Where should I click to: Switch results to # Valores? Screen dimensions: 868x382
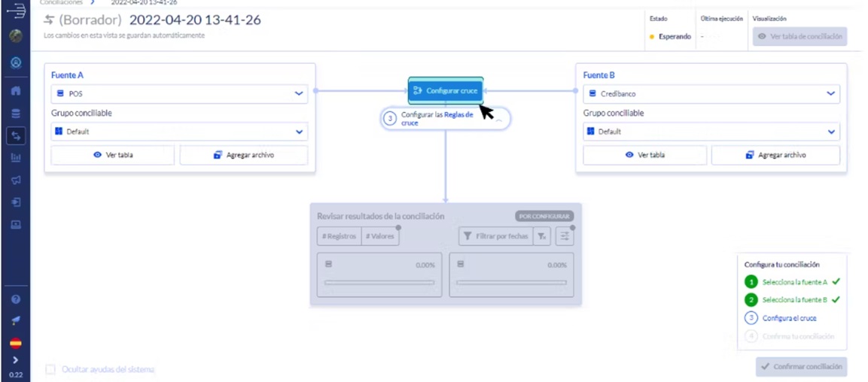click(379, 236)
